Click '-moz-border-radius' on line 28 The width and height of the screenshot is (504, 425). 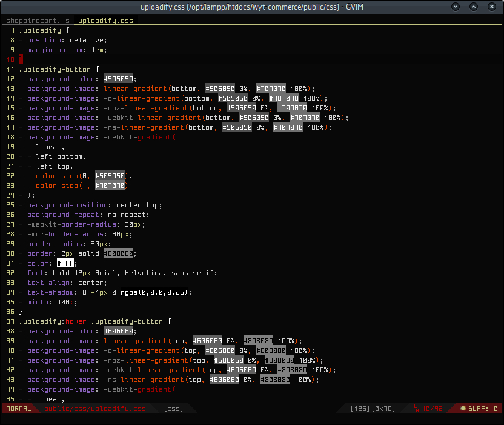pyautogui.click(x=65, y=234)
